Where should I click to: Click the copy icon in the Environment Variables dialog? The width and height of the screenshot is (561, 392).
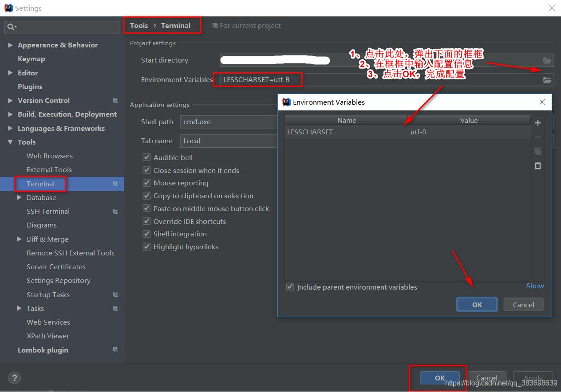pyautogui.click(x=537, y=151)
